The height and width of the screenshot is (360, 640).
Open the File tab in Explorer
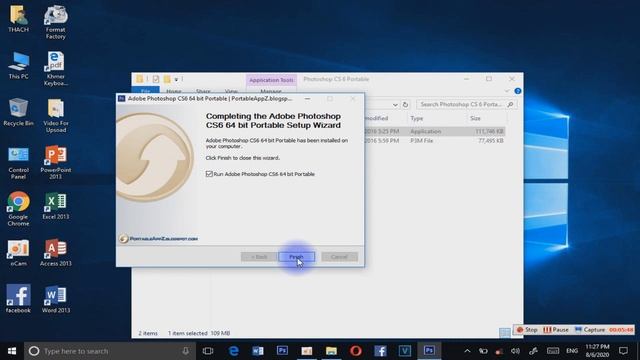(x=145, y=91)
